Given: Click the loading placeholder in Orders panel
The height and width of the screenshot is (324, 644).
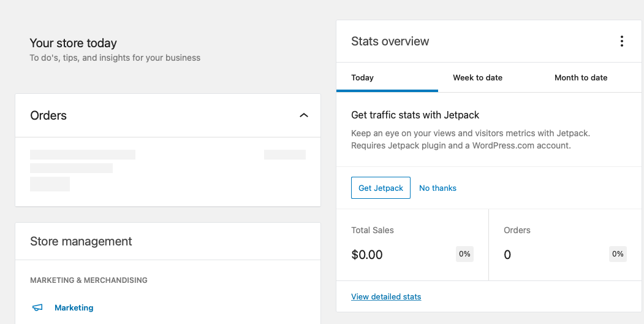Looking at the screenshot, I should point(83,155).
